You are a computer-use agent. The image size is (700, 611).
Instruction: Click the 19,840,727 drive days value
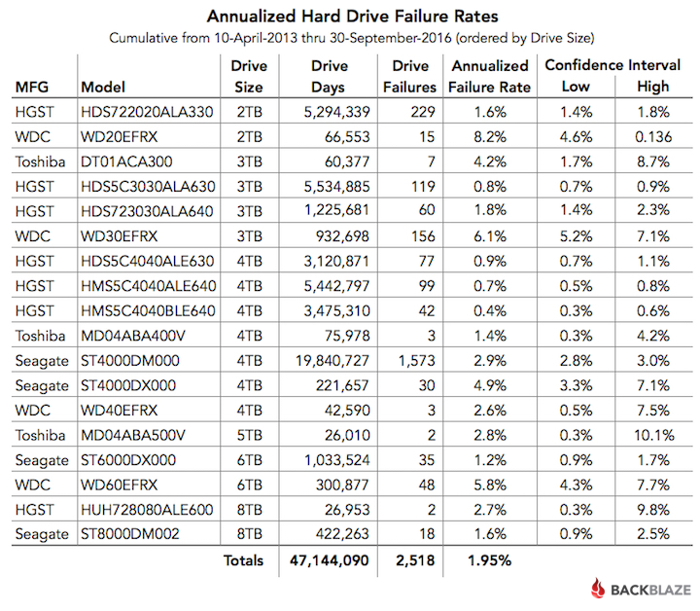tap(332, 360)
